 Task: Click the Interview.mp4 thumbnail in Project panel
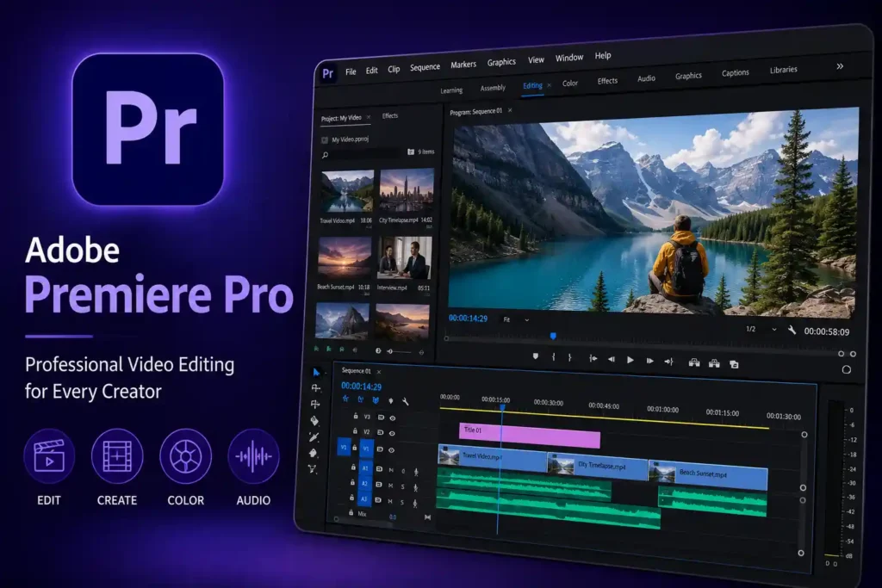405,257
